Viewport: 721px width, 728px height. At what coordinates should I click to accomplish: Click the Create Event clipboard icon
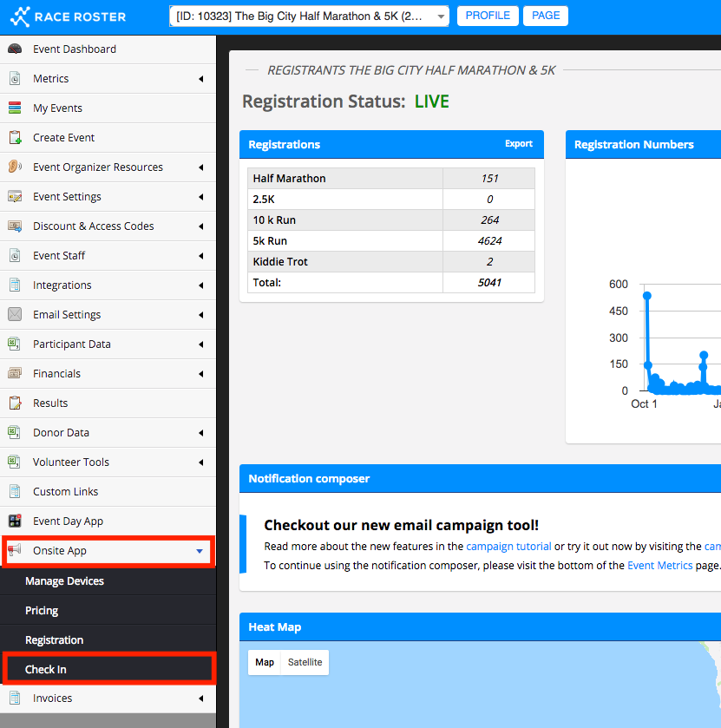[15, 138]
